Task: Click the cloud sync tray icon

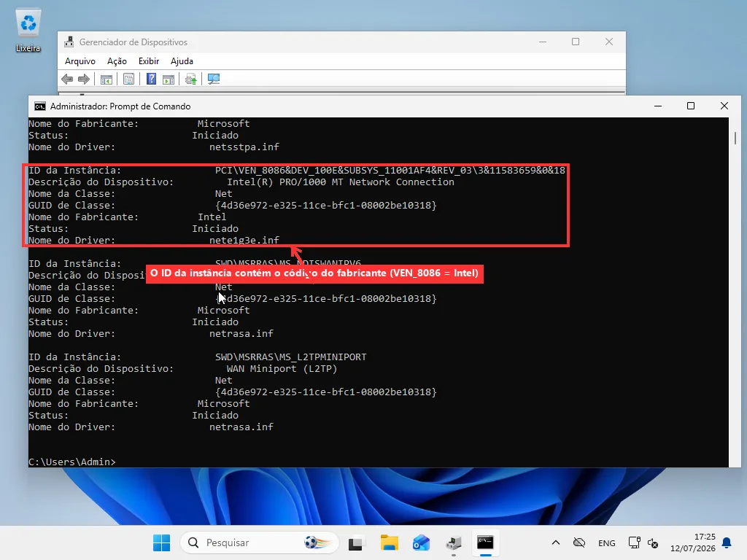Action: click(578, 542)
